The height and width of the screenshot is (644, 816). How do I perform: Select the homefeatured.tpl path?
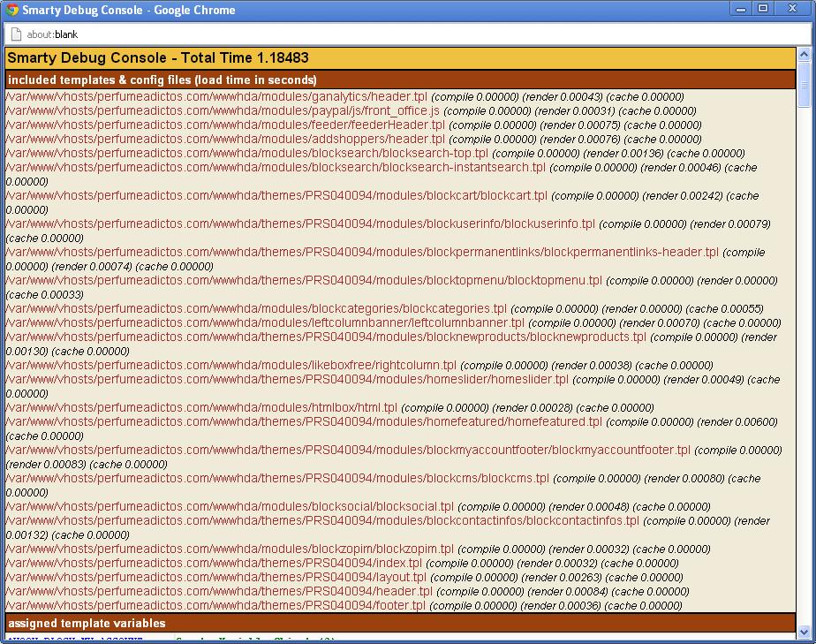coord(304,421)
